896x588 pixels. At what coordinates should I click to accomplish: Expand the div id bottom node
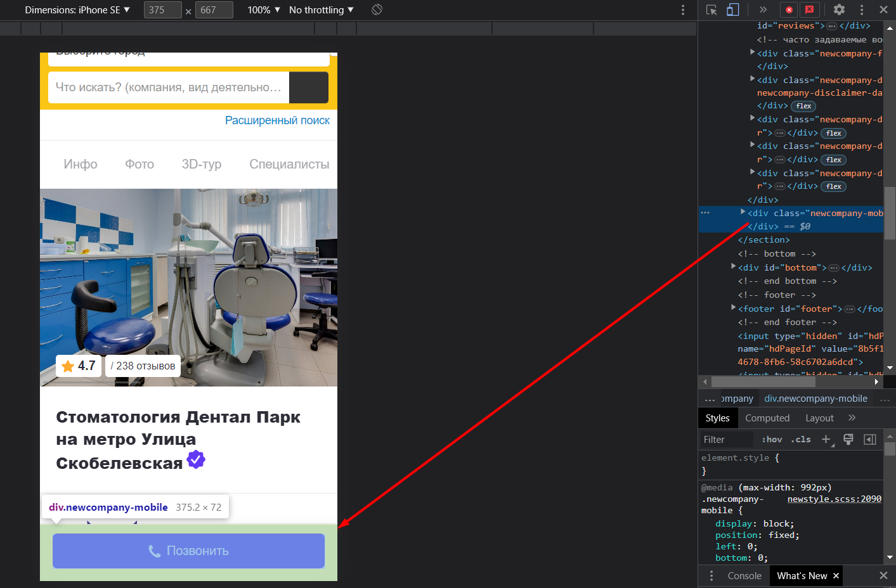pyautogui.click(x=734, y=266)
